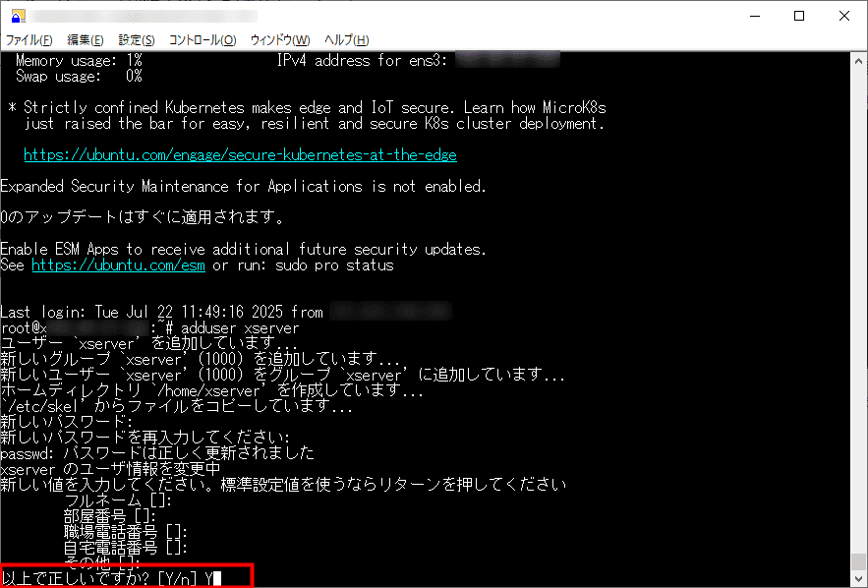The width and height of the screenshot is (868, 588).
Task: Click 'Enable ESM Apps to receive' line
Action: click(x=244, y=250)
